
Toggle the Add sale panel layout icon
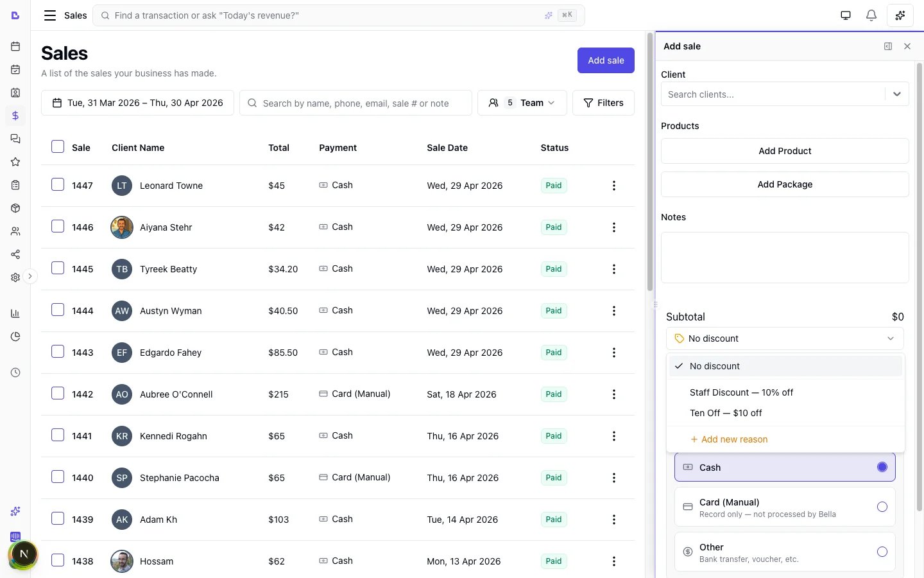pos(888,46)
